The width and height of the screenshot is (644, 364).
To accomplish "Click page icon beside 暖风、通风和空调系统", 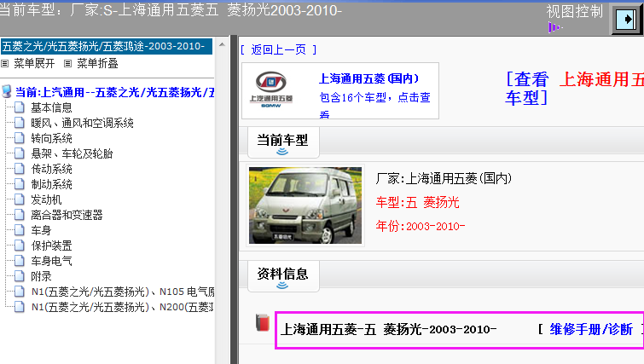I will pos(20,123).
